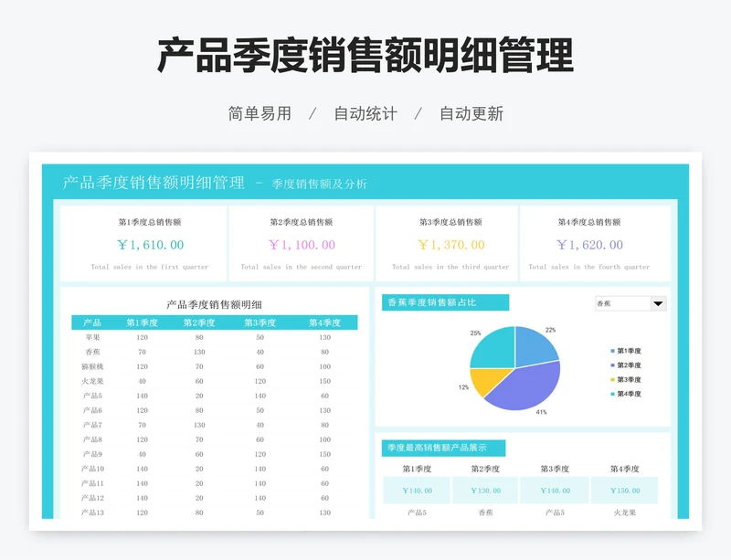The width and height of the screenshot is (731, 560).
Task: Click the 第1季度 legend color marker
Action: click(x=612, y=351)
